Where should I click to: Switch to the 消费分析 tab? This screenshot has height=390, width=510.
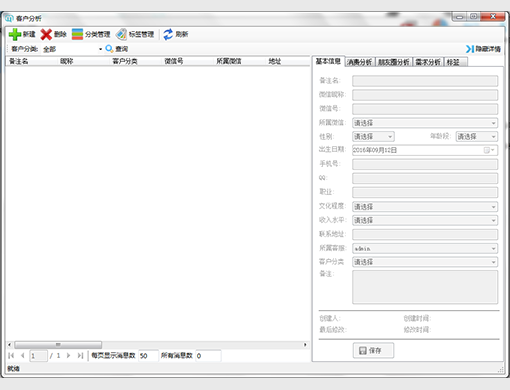pos(360,62)
